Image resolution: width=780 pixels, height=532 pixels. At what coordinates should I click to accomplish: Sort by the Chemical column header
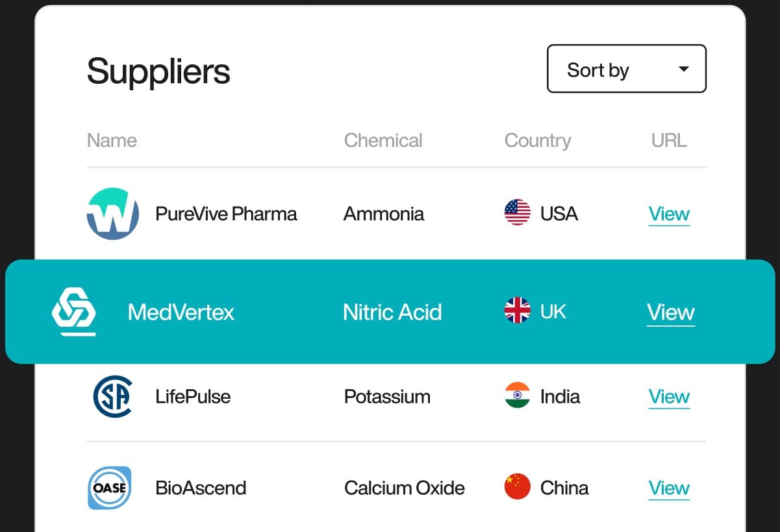click(x=383, y=140)
